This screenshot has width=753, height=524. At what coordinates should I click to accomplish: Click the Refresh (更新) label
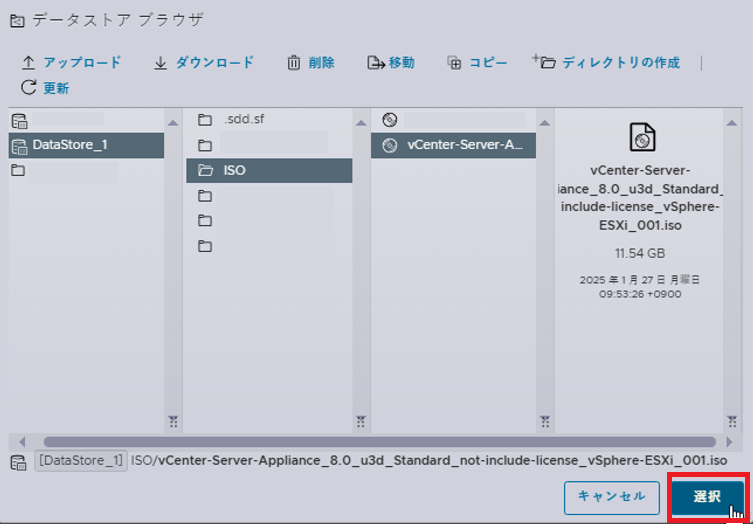click(x=57, y=88)
